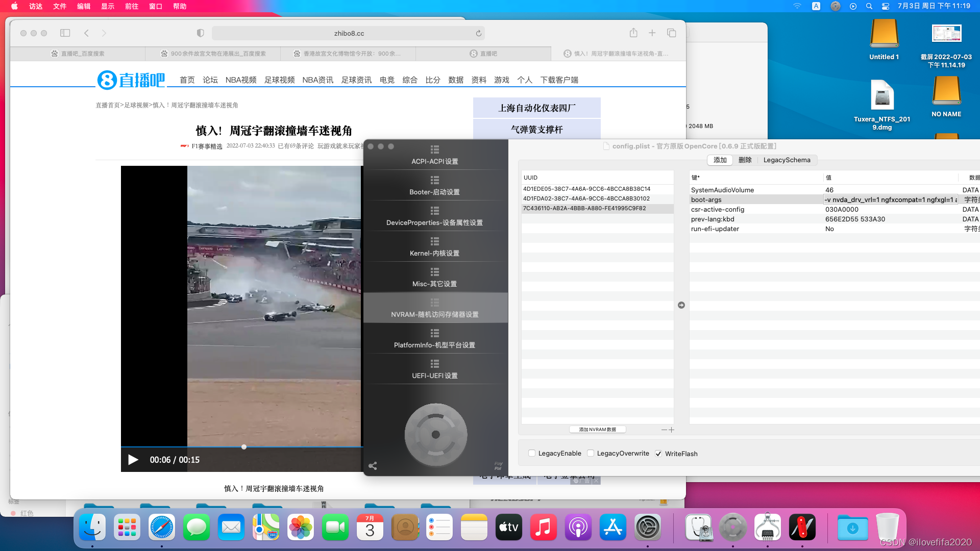The height and width of the screenshot is (551, 980).
Task: Enable the LegacyEnable checkbox
Action: 532,453
